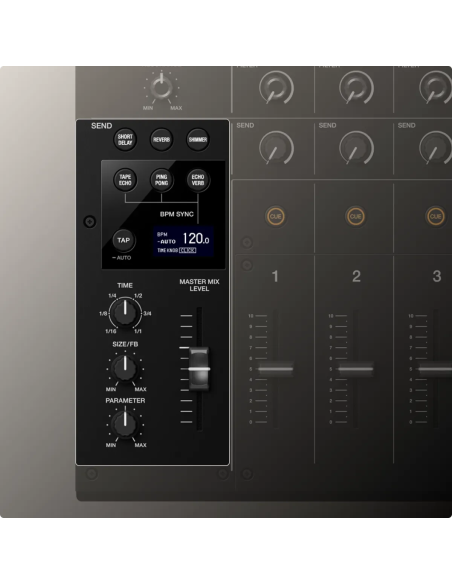Tap the TAP tempo button
This screenshot has width=452, height=584.
click(x=124, y=240)
